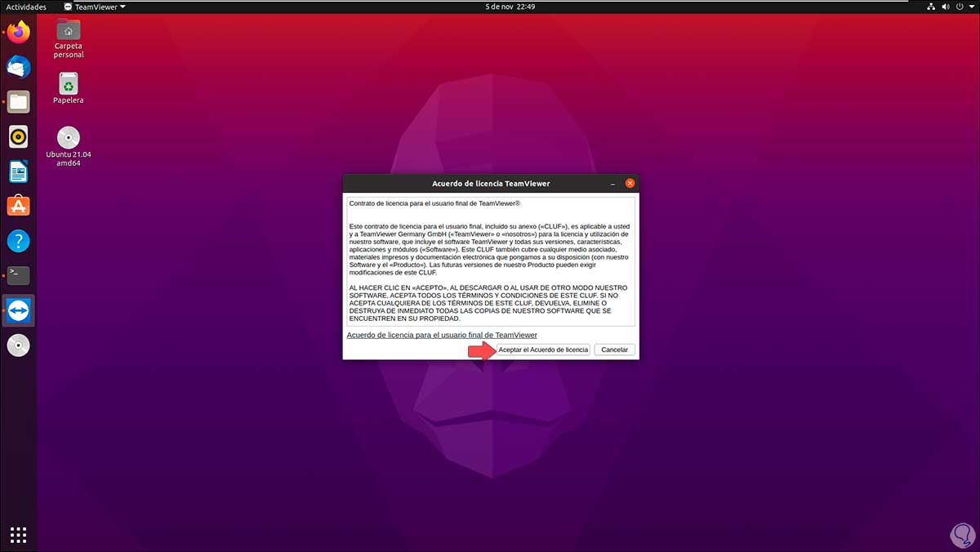Image resolution: width=980 pixels, height=552 pixels.
Task: Minimize the TeamViewer license dialog
Action: coord(613,183)
